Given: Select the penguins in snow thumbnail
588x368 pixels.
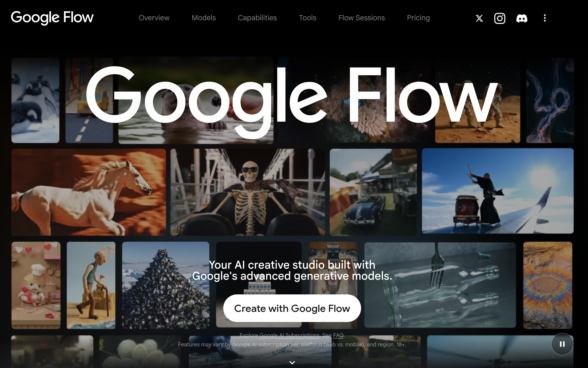Looking at the screenshot, I should click(35, 100).
